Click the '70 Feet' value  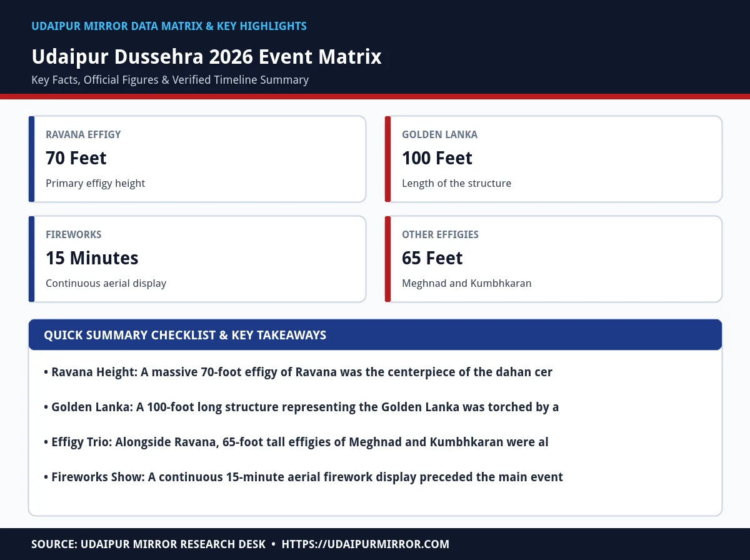tap(76, 158)
